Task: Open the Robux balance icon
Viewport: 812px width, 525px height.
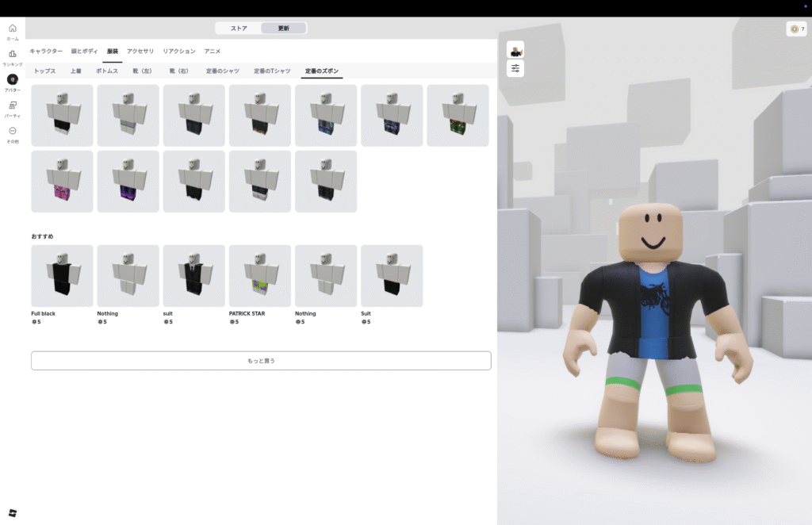Action: point(794,29)
